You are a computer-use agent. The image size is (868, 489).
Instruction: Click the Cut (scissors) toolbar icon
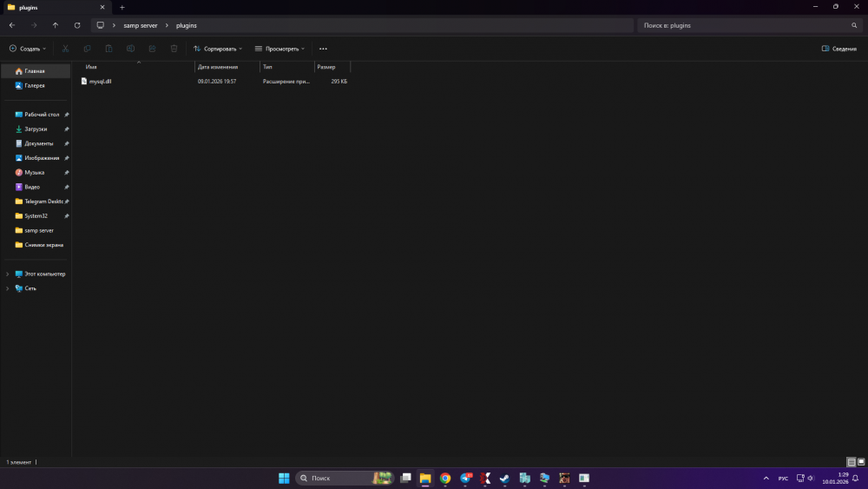65,49
